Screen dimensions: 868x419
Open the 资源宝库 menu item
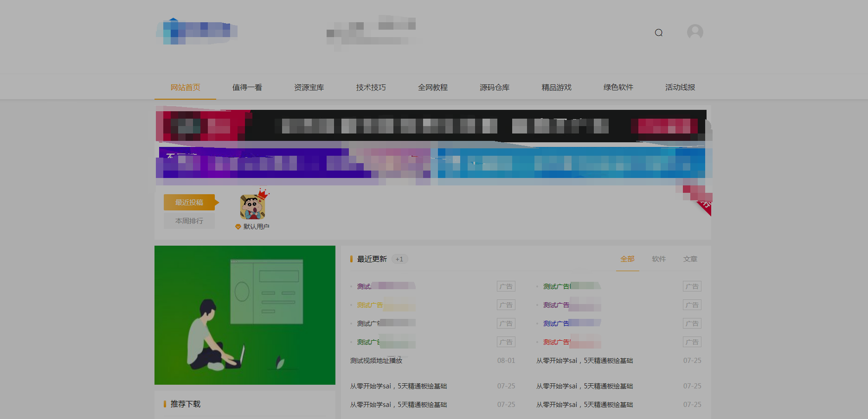[309, 87]
